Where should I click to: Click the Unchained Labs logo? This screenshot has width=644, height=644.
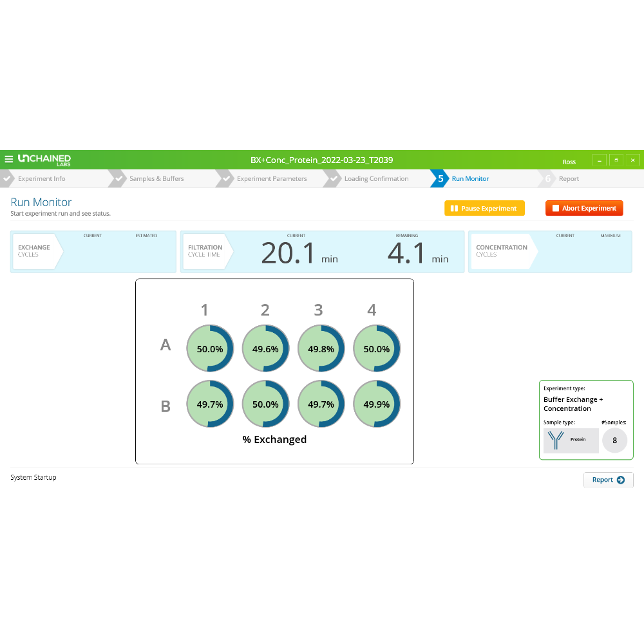pos(44,160)
